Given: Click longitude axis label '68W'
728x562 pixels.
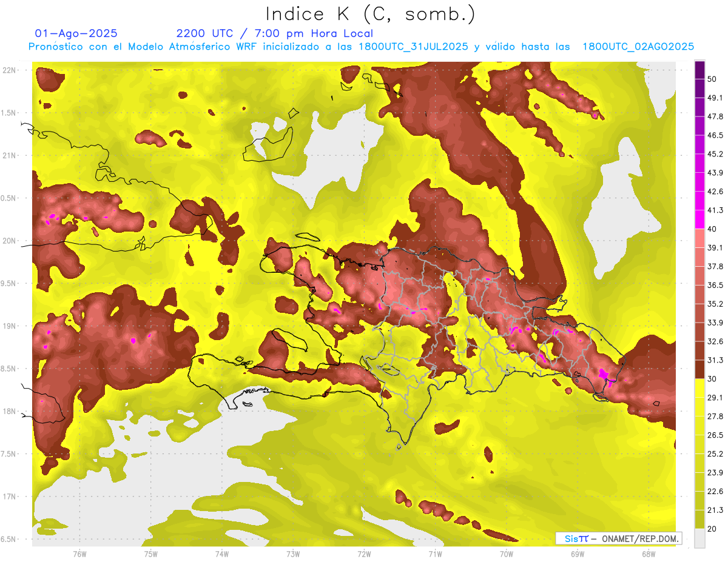Looking at the screenshot, I should pos(649,554).
